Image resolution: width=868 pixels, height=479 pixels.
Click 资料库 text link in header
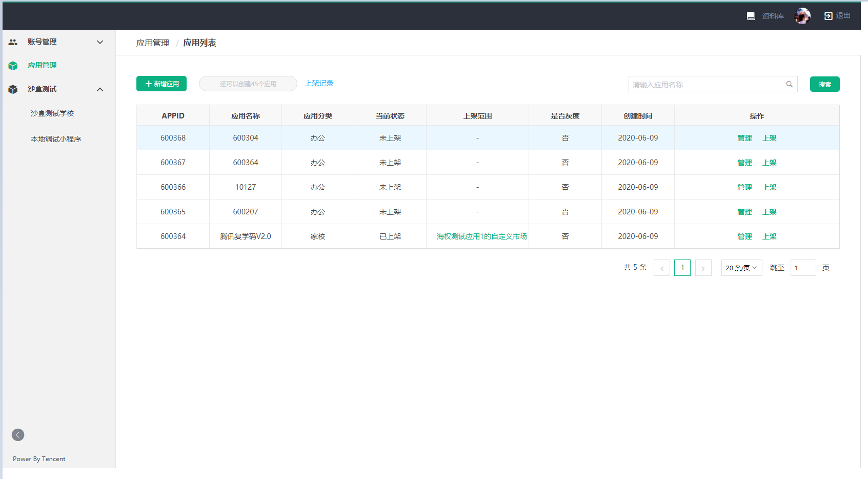773,16
